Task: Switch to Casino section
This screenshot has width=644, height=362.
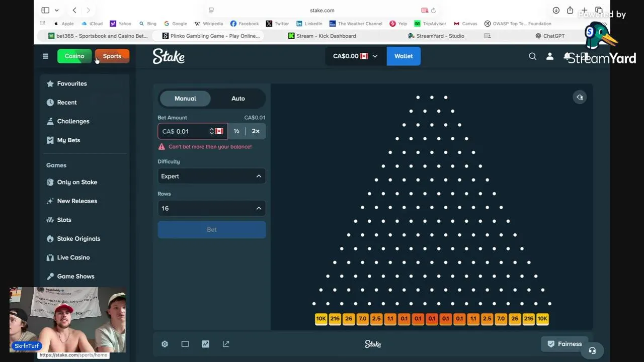Action: pyautogui.click(x=74, y=56)
